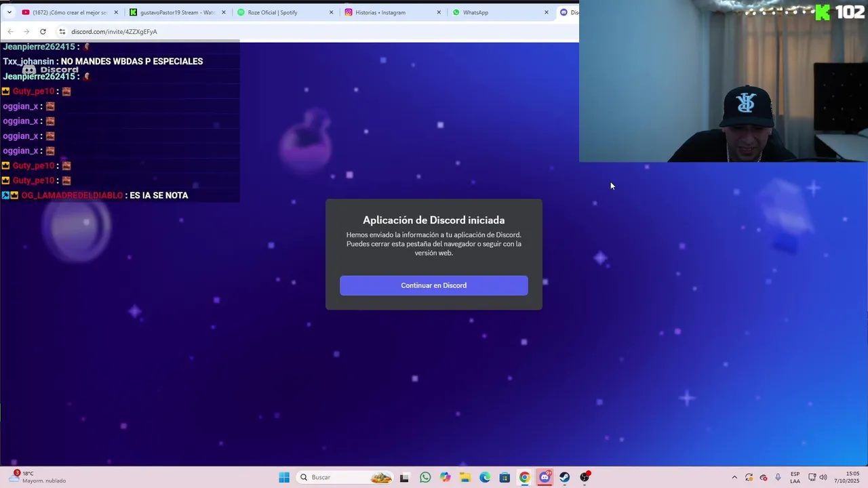
Task: Open Microsoft Edge from the taskbar
Action: [x=485, y=477]
